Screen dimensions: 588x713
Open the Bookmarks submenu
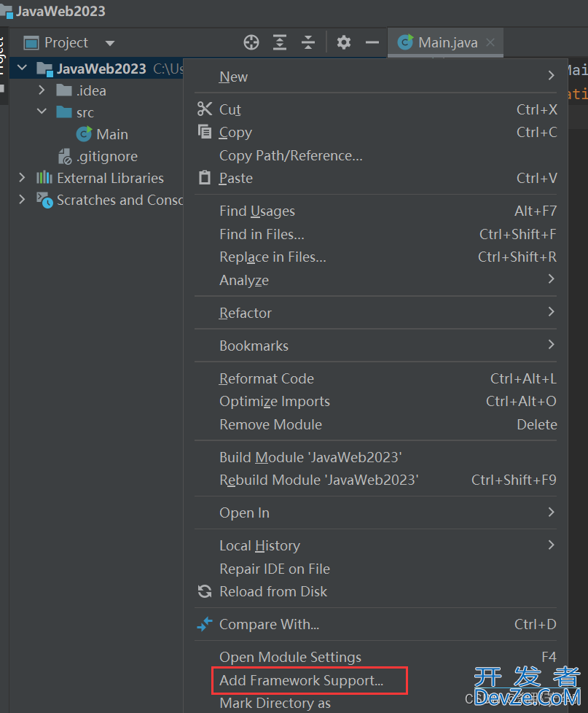tap(375, 346)
